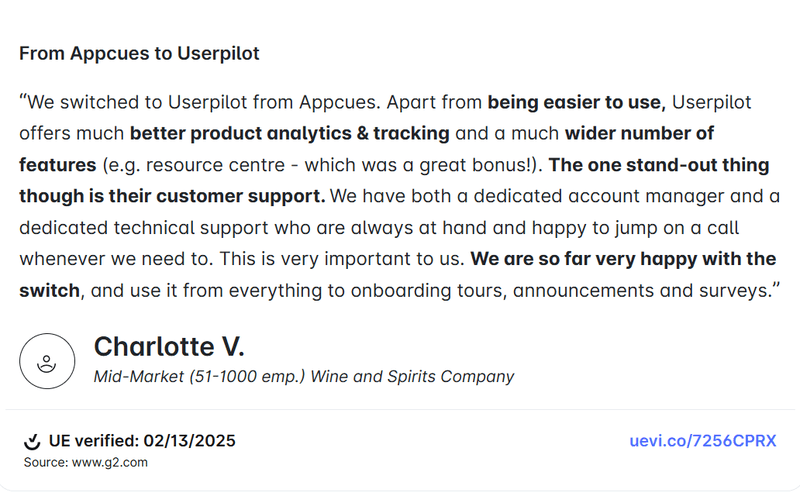Click the verified checkmark badge icon
This screenshot has width=800, height=496.
pos(32,441)
